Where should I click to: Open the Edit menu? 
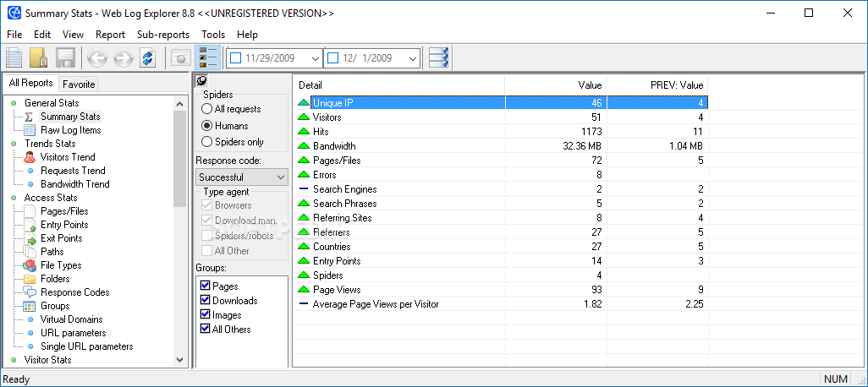click(x=42, y=35)
